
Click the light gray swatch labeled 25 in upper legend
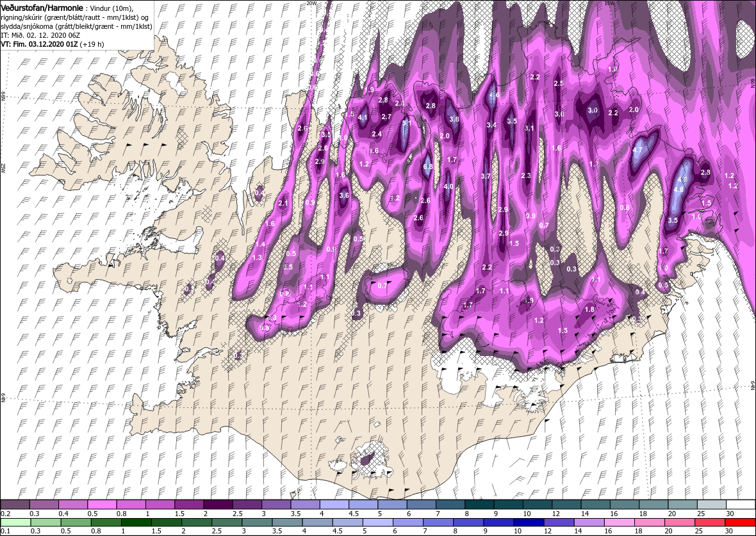click(712, 505)
